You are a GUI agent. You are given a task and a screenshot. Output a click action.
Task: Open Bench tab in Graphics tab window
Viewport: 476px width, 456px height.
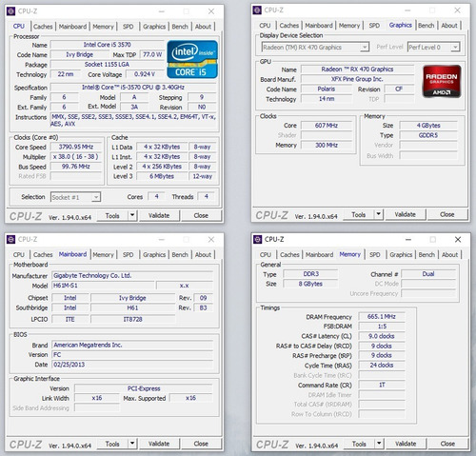point(426,26)
